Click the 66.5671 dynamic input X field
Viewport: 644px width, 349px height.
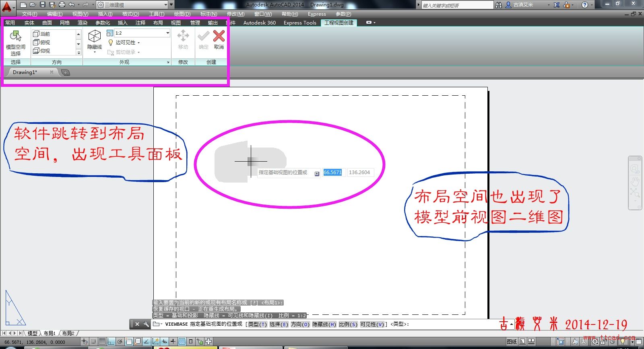[x=333, y=172]
